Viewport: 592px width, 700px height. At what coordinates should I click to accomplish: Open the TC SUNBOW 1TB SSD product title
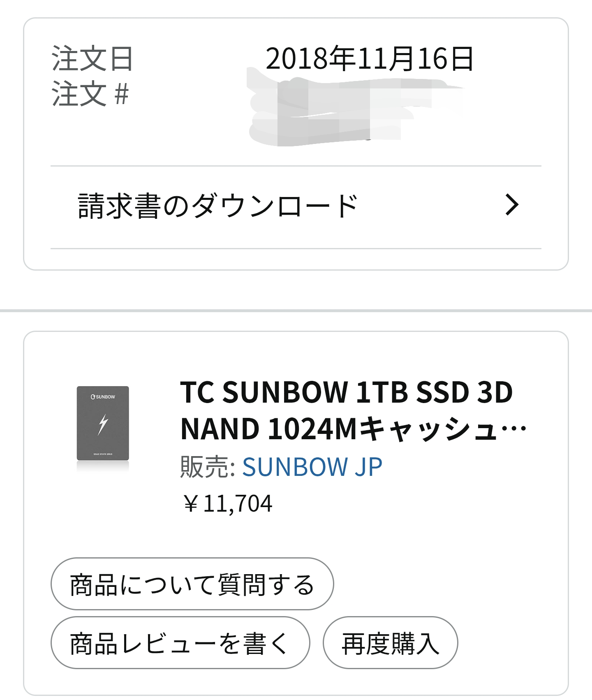tap(346, 392)
